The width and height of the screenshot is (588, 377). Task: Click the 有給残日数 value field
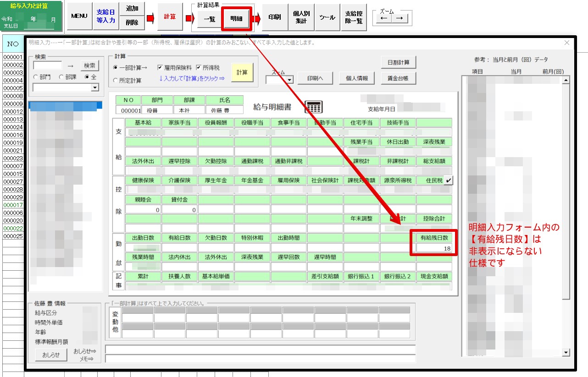click(433, 249)
